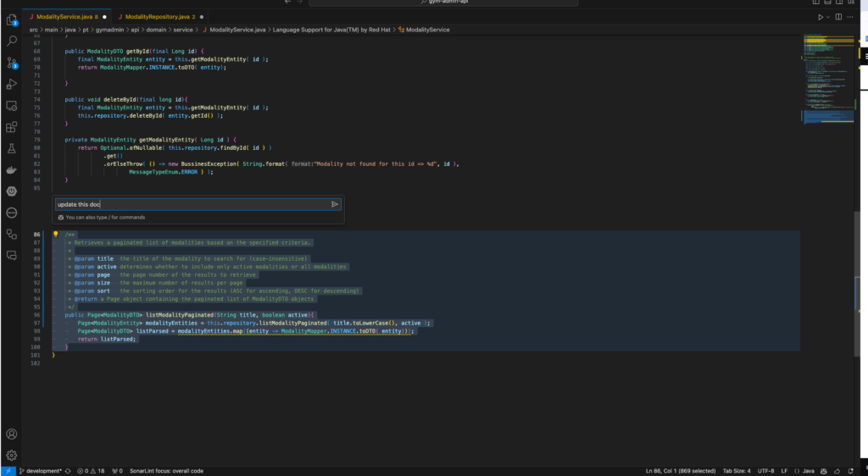Send the inline chat request
The width and height of the screenshot is (868, 476).
coord(334,204)
